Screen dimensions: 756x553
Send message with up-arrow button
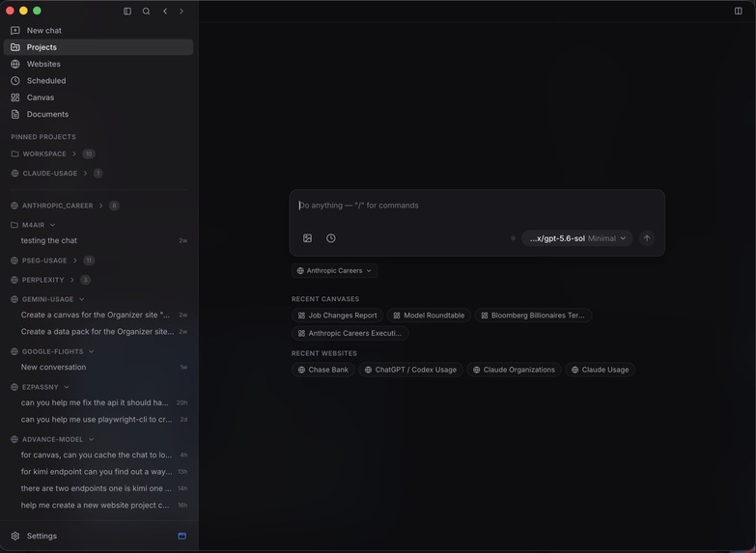(647, 238)
